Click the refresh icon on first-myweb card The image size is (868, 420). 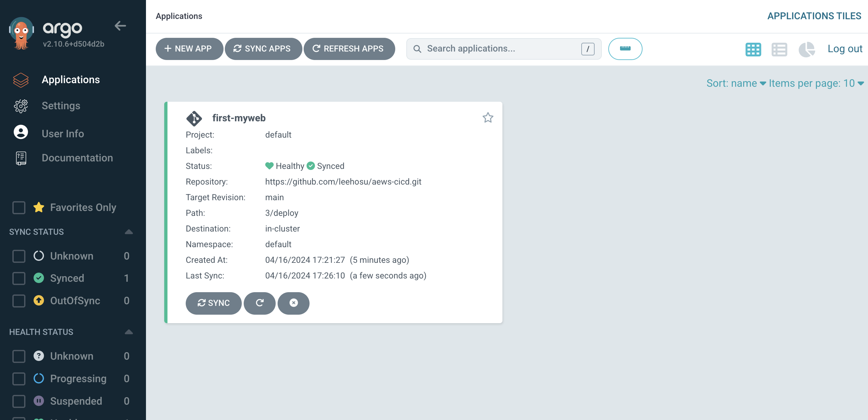coord(259,303)
